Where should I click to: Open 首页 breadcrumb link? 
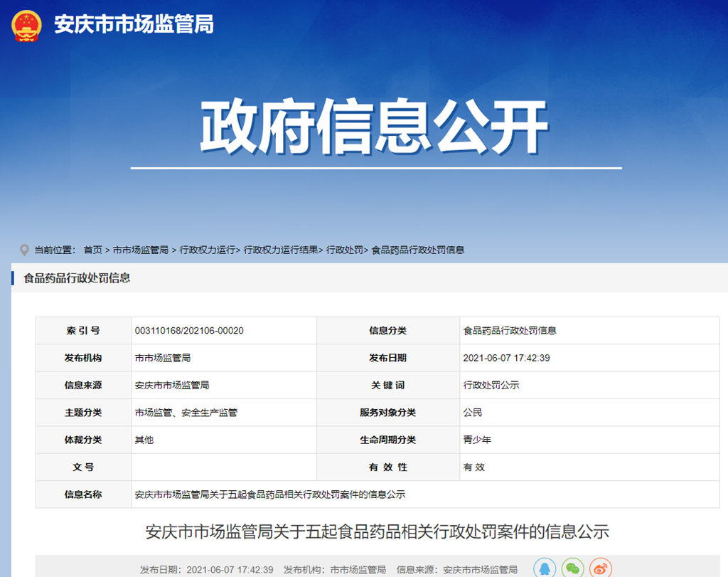(x=93, y=250)
